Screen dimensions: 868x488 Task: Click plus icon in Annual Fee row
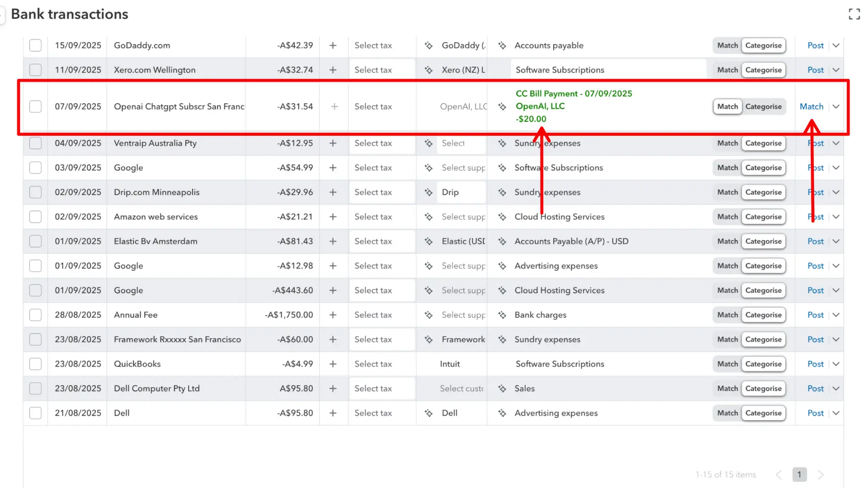coord(333,315)
